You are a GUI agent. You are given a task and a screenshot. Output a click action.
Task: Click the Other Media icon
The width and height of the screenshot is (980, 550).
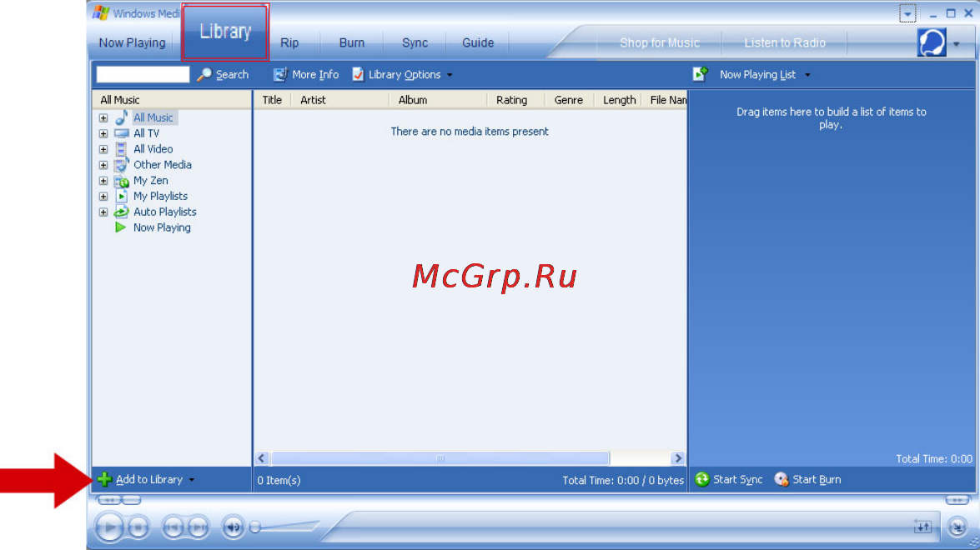[121, 165]
